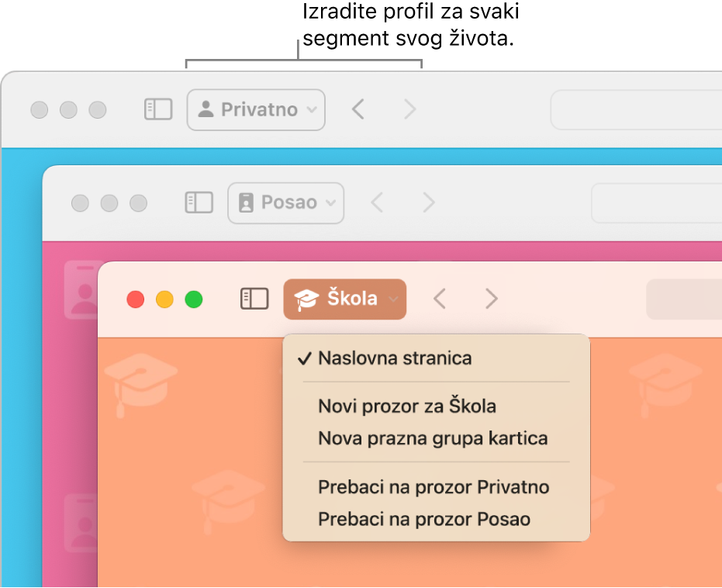
Task: Select Prebaci na prozor Posao
Action: click(x=423, y=519)
